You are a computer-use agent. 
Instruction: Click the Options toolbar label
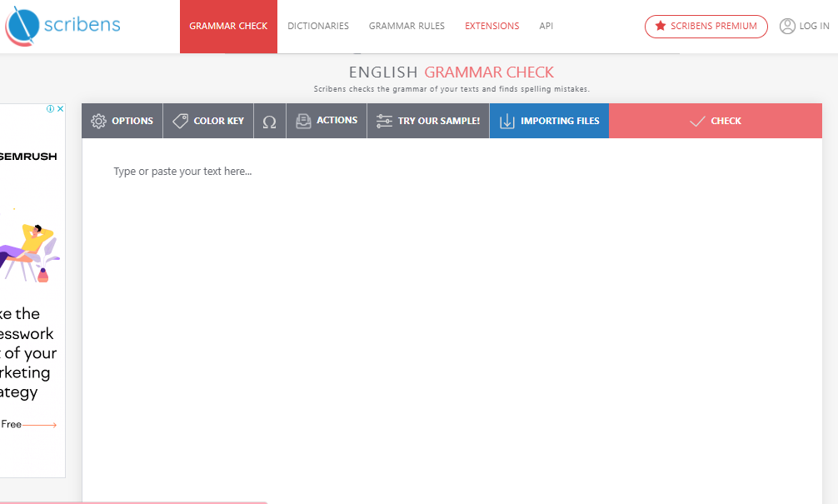click(132, 121)
